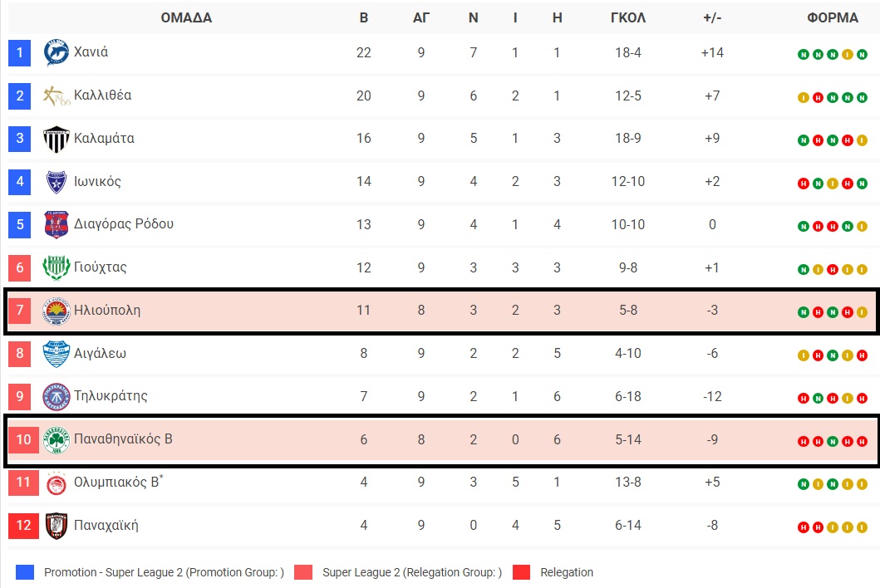
Task: Click the ΦΟΡΜΑ column header
Action: 833,18
